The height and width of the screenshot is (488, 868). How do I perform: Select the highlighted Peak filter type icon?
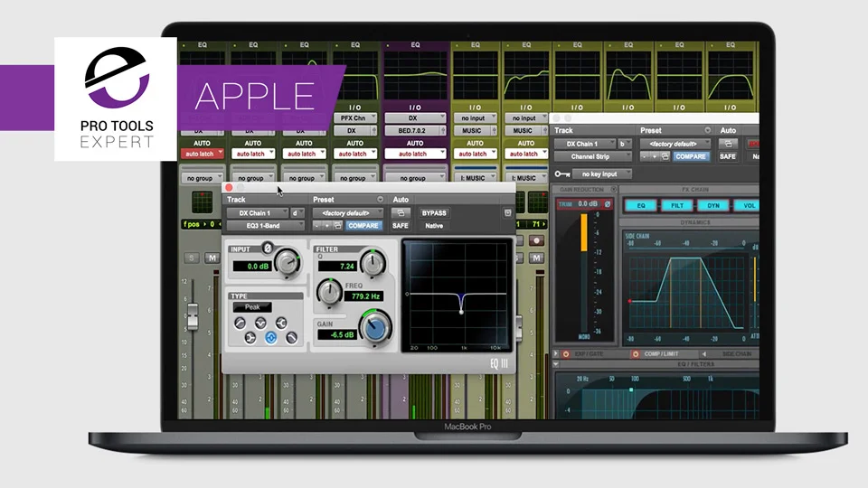[x=270, y=337]
